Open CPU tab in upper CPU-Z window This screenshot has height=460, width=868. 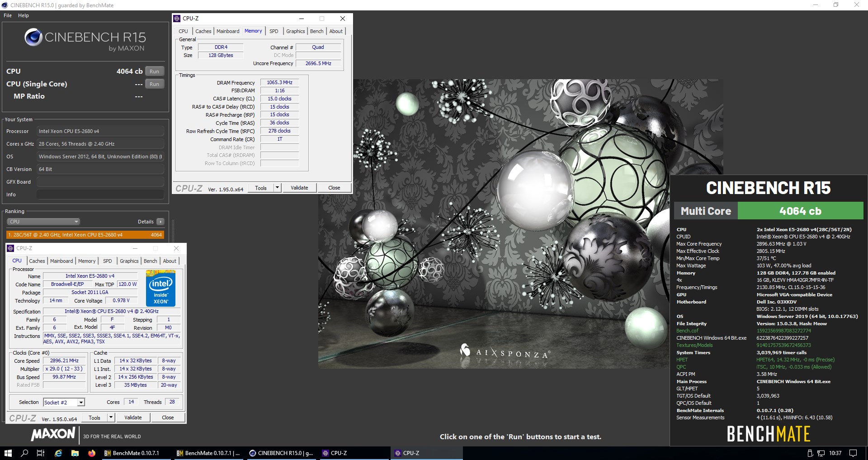point(183,31)
